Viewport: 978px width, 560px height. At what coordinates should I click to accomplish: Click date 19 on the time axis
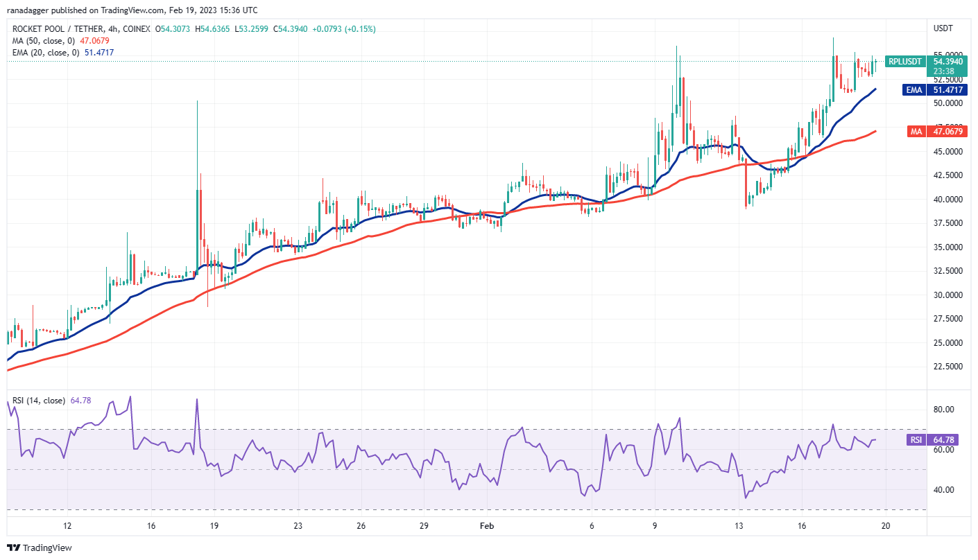coord(214,526)
